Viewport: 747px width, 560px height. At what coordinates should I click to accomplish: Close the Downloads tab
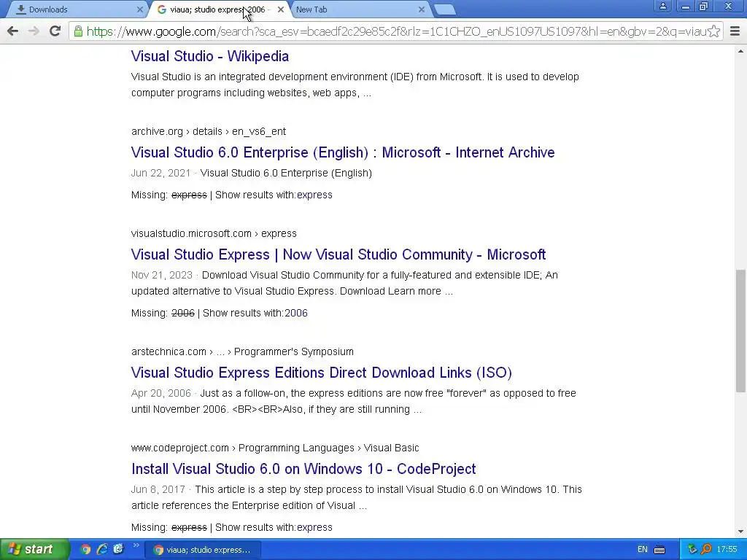139,9
